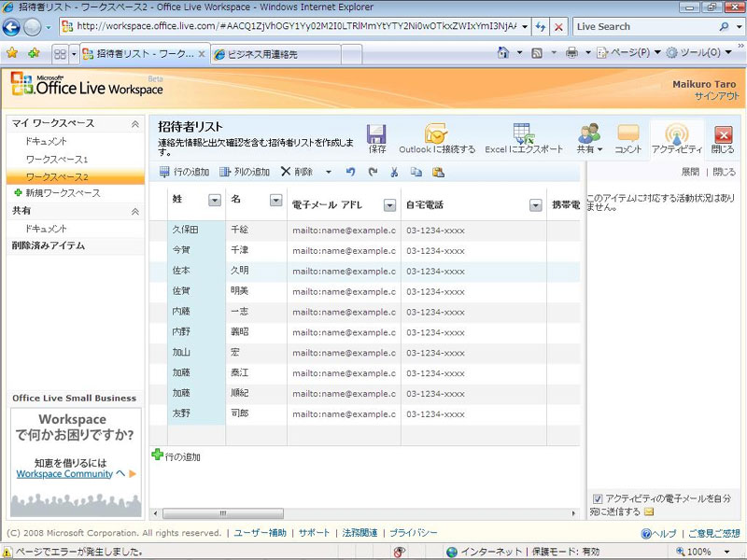Click 展開 in the activity panel
The height and width of the screenshot is (560, 747).
coord(690,172)
